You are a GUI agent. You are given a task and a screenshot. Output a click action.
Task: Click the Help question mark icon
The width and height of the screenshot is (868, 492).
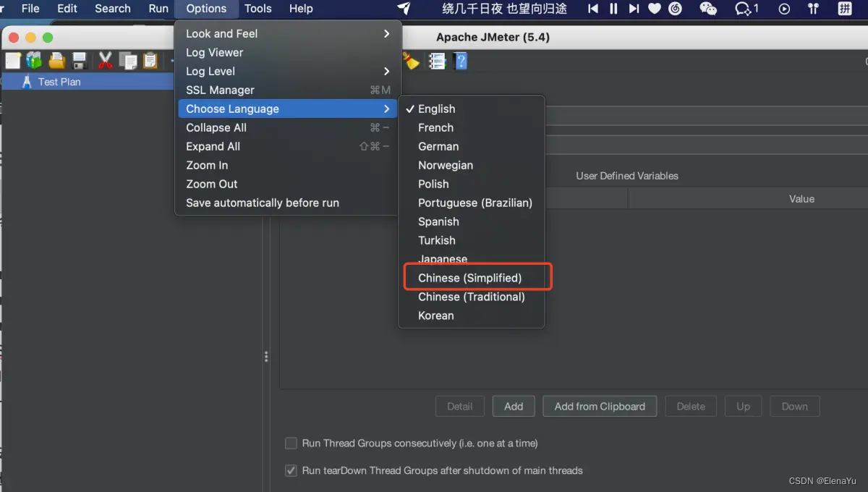[461, 61]
